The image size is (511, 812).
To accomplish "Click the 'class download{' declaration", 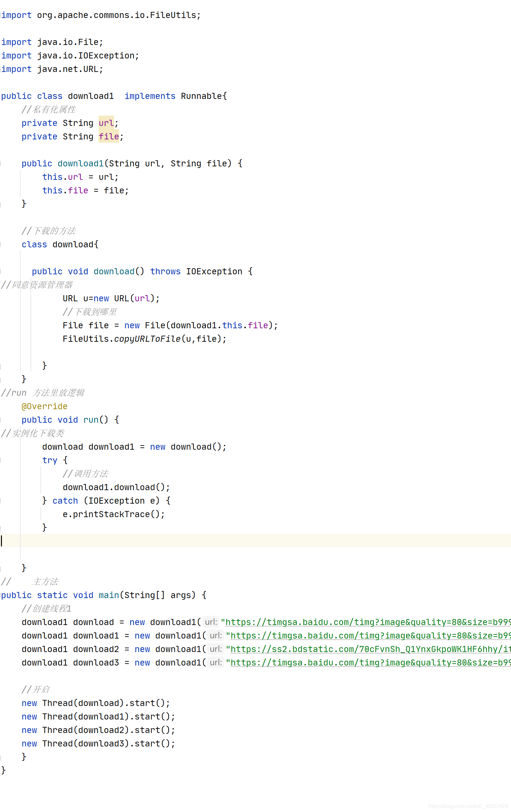I will pos(60,244).
